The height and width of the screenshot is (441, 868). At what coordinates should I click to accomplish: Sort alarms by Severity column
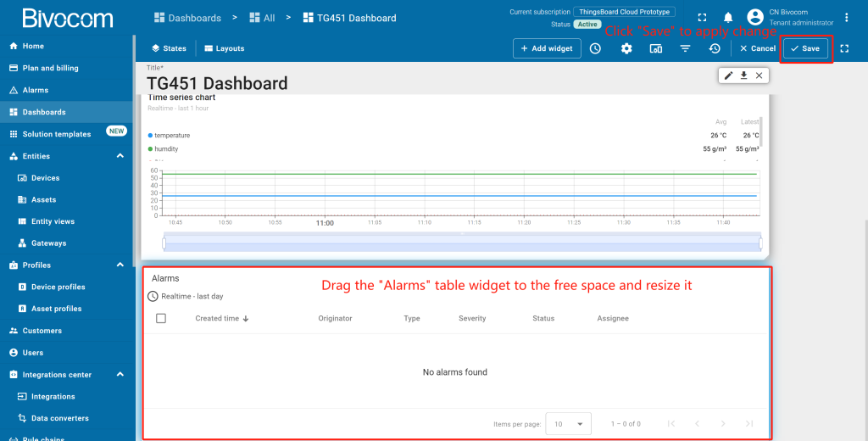tap(472, 319)
